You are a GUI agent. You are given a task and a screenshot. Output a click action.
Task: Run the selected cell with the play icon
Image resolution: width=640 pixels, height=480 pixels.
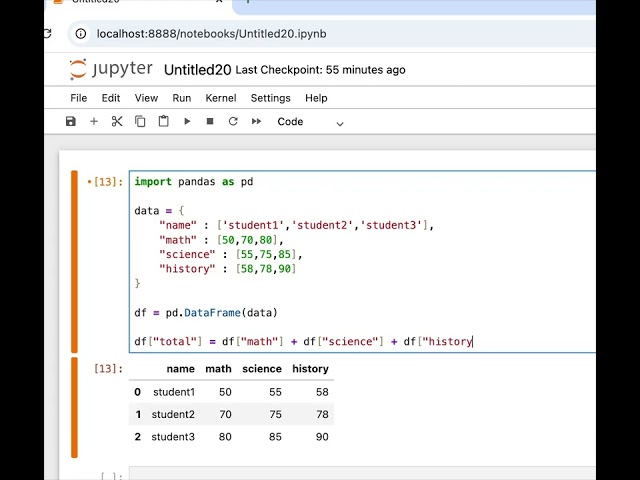tap(187, 121)
